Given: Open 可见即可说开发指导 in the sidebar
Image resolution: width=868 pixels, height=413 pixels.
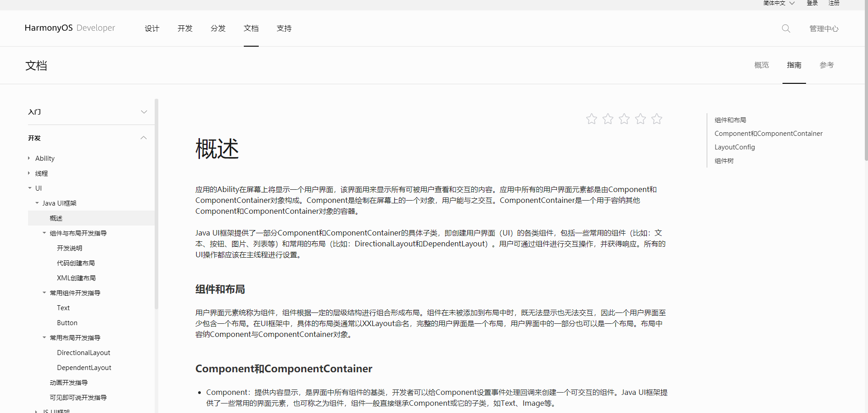Looking at the screenshot, I should 78,397.
